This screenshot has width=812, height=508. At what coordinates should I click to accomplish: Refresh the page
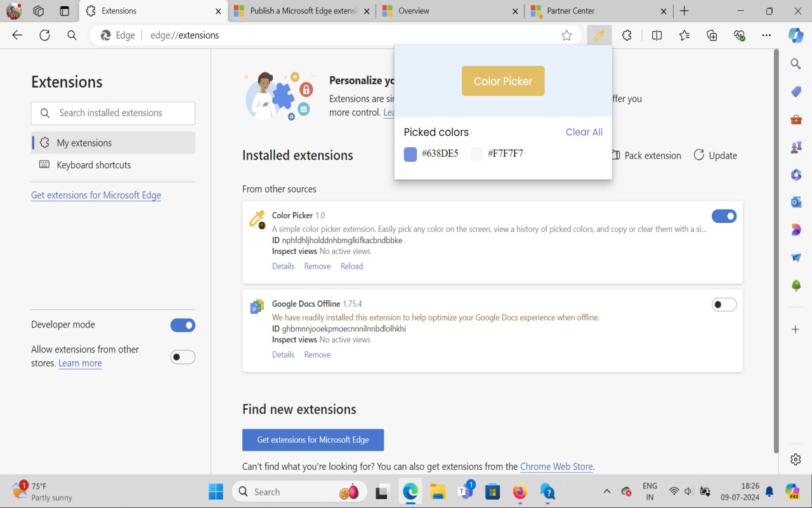tap(44, 36)
